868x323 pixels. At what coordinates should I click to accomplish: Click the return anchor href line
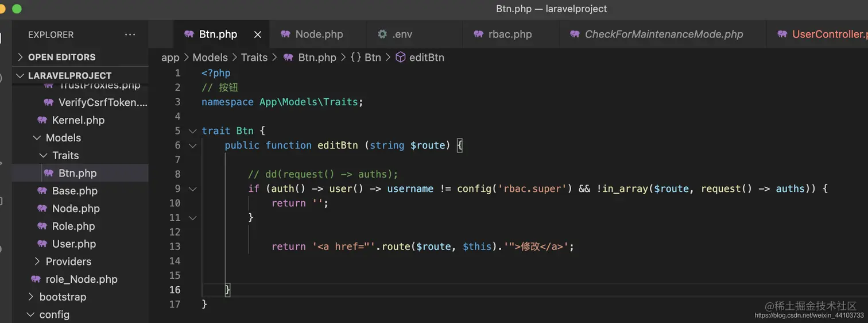point(423,247)
